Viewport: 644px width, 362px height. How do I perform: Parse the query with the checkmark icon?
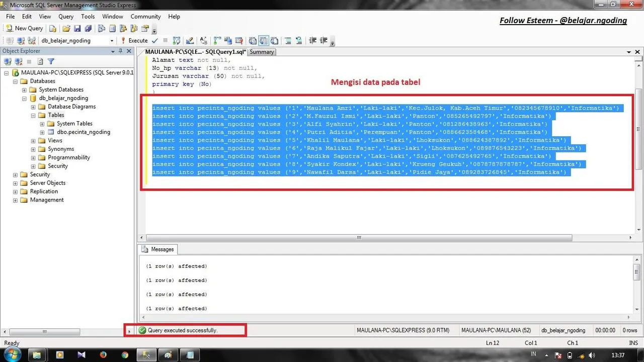pos(154,41)
